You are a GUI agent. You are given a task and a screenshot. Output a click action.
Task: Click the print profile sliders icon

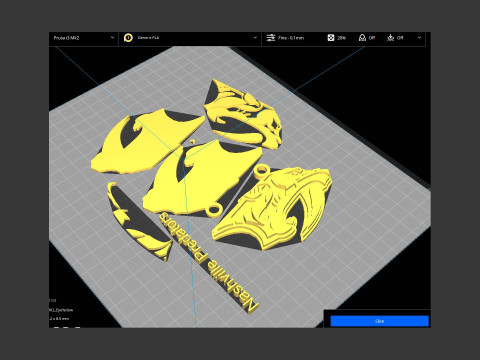pyautogui.click(x=271, y=38)
